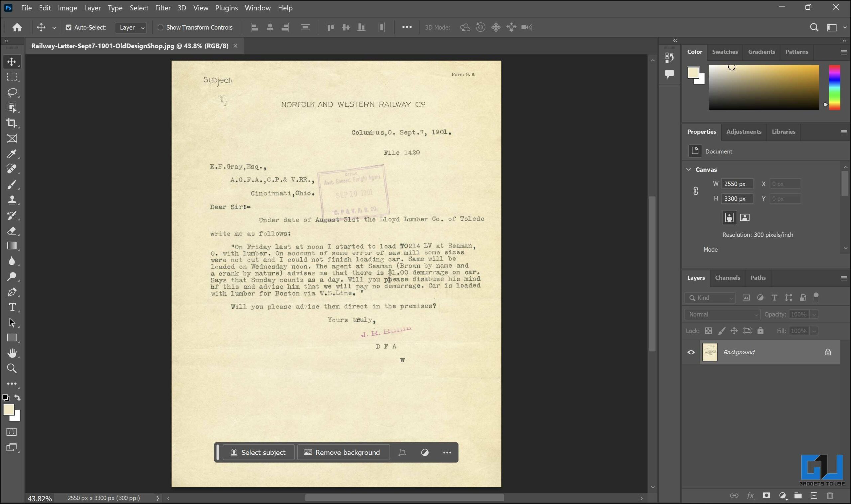Click the Home icon in options bar
The width and height of the screenshot is (851, 504).
(17, 27)
